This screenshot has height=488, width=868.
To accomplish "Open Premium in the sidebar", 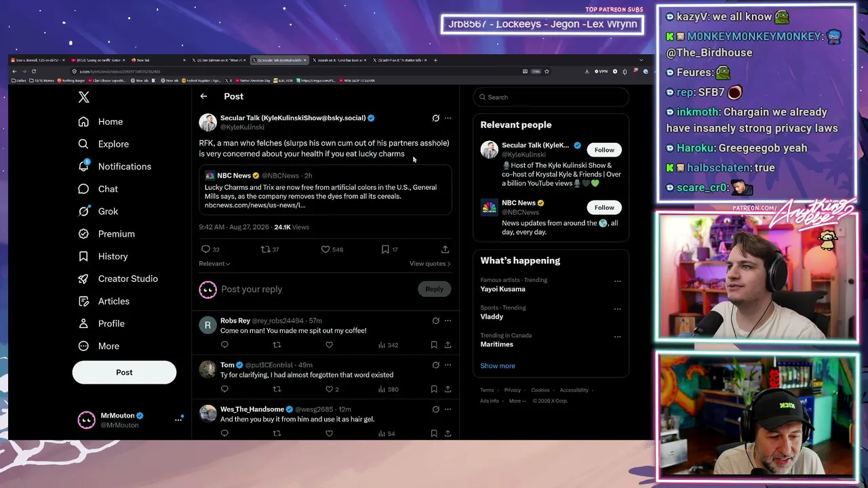I will 106,234.
